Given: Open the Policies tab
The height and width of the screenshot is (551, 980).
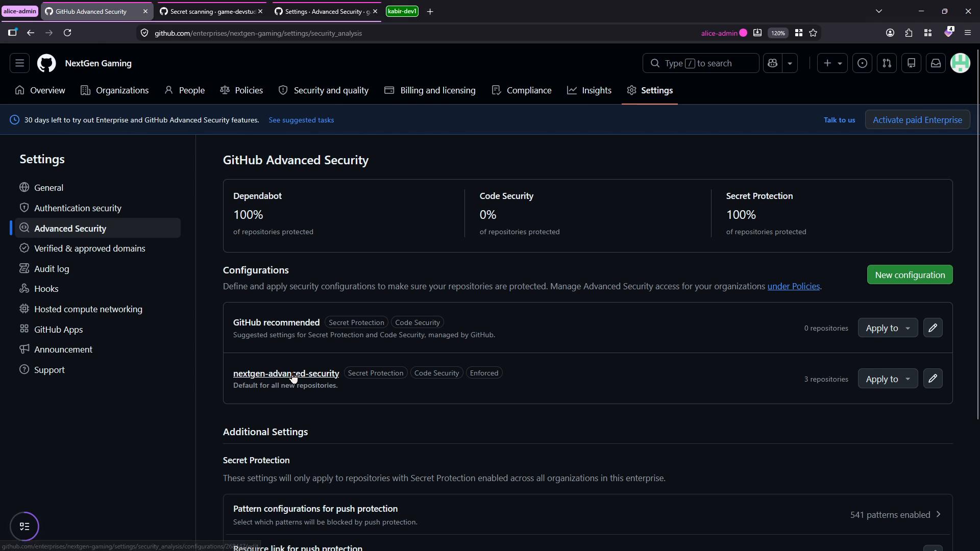Looking at the screenshot, I should tap(241, 90).
